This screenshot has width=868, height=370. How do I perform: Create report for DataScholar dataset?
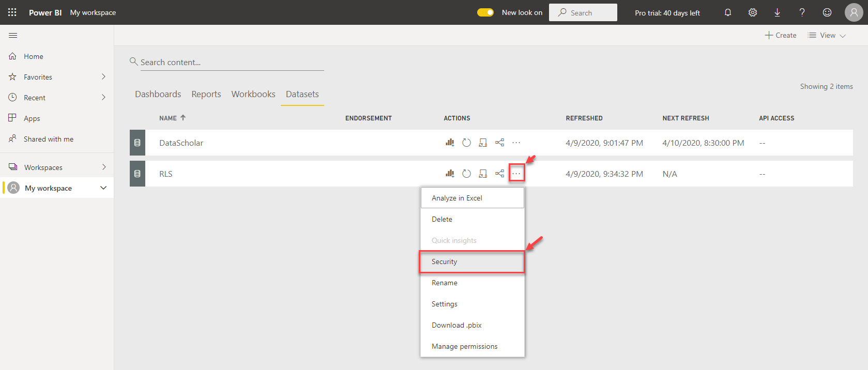(x=450, y=143)
